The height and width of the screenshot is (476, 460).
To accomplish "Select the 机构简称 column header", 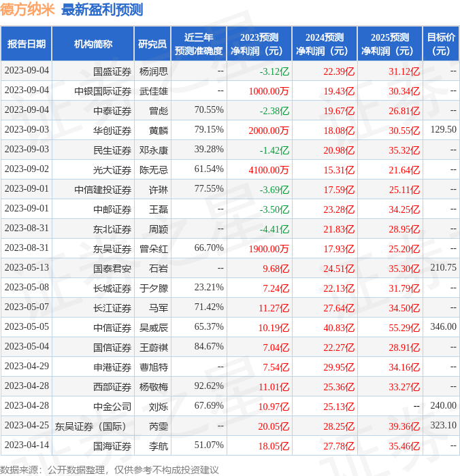I will click(x=93, y=44).
